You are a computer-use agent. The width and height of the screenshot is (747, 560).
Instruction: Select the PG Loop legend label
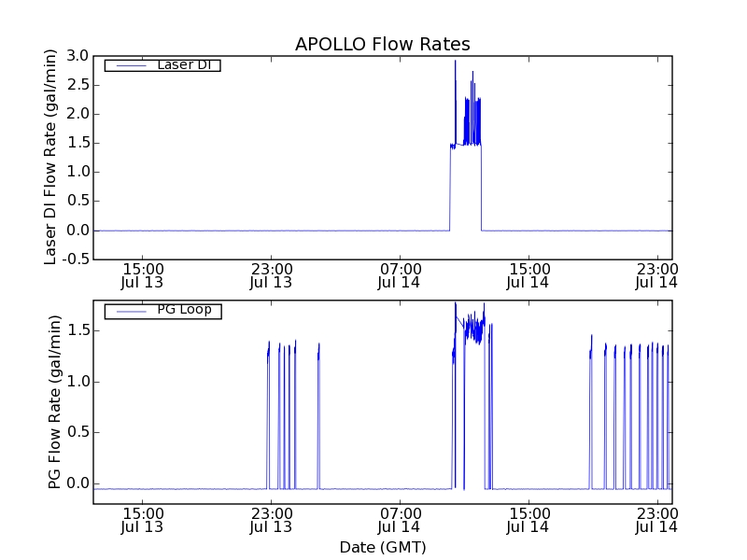(x=184, y=310)
